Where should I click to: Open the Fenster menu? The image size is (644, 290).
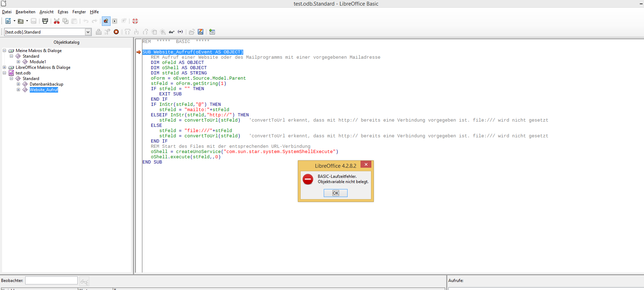[79, 12]
